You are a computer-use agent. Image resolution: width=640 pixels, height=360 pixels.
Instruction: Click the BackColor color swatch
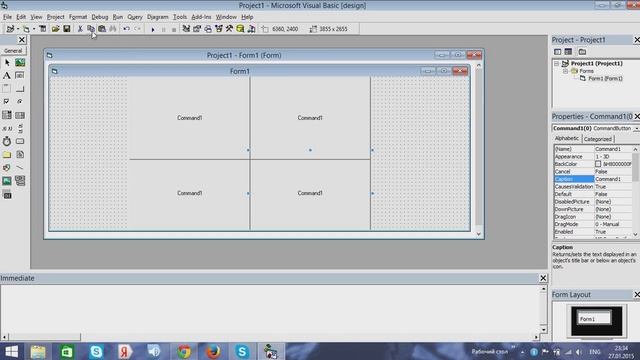coord(598,164)
